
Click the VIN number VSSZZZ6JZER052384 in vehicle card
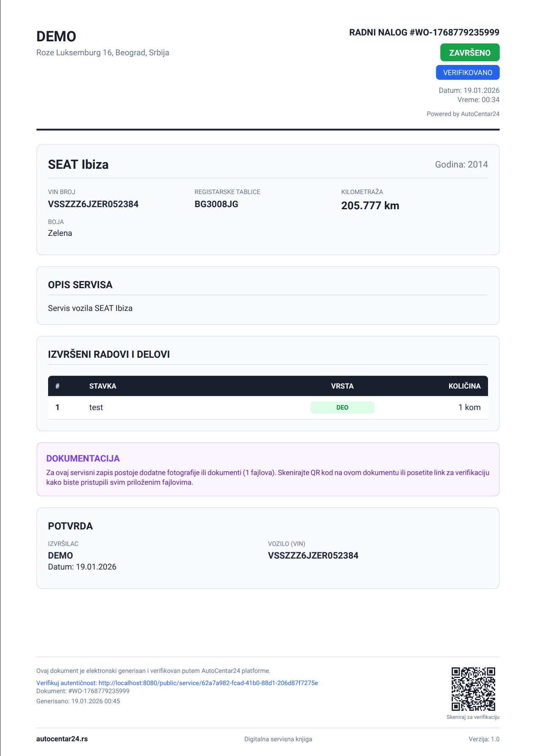click(x=93, y=204)
